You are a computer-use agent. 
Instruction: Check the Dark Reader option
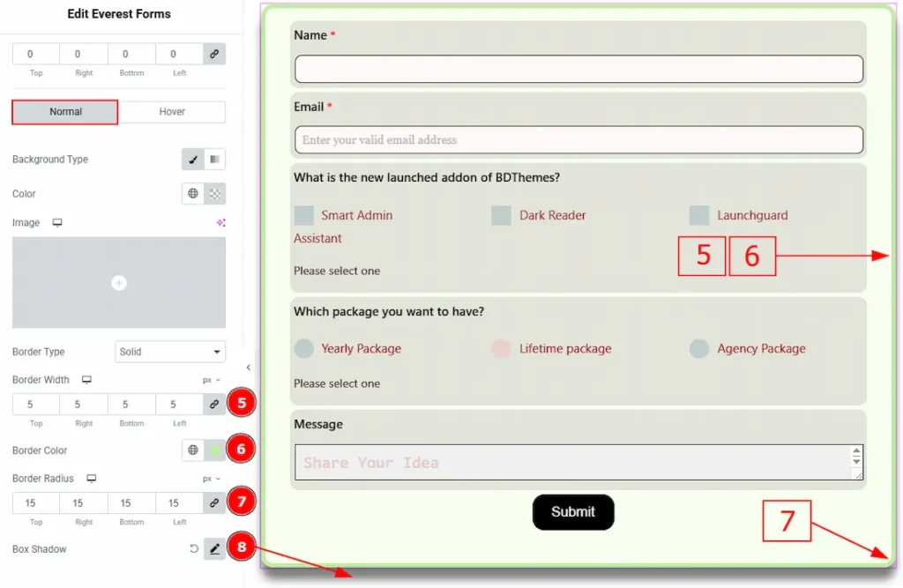tap(502, 215)
